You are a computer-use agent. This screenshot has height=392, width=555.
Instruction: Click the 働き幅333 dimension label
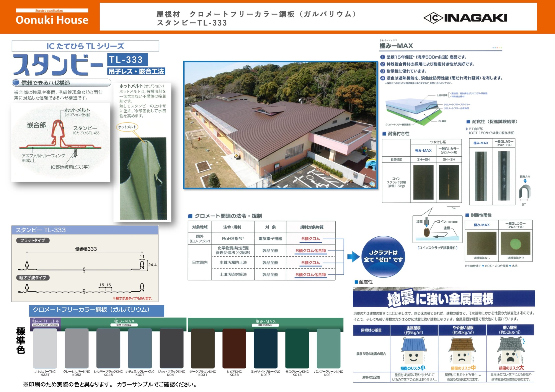pyautogui.click(x=86, y=249)
